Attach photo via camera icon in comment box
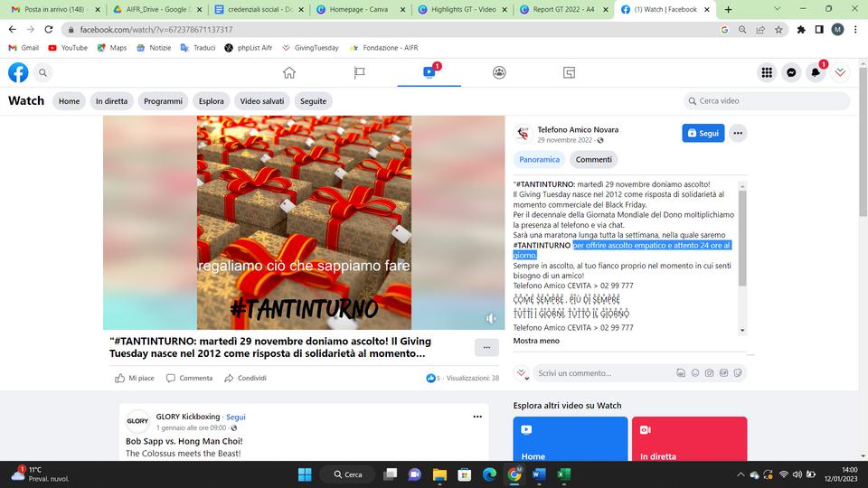This screenshot has width=868, height=488. tap(709, 373)
